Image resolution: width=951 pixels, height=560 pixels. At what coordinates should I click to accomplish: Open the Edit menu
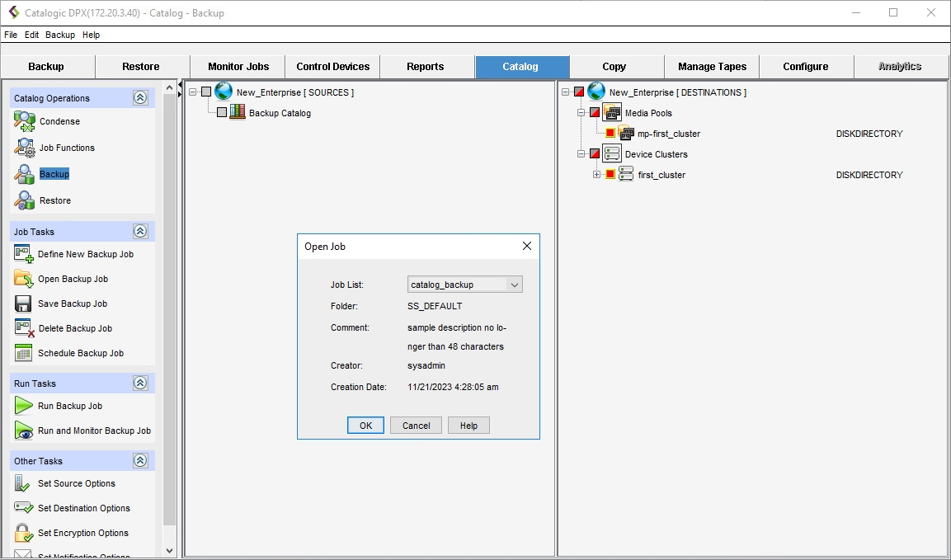31,35
